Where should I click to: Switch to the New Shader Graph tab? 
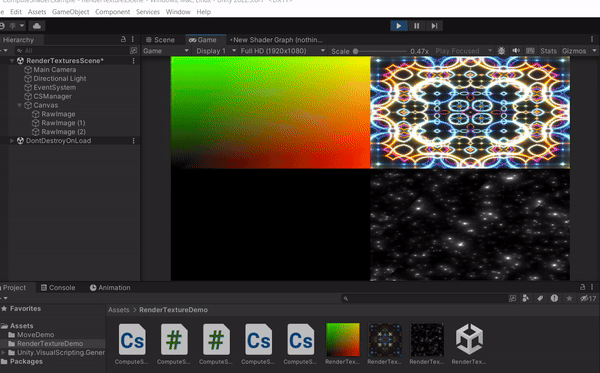pyautogui.click(x=276, y=40)
